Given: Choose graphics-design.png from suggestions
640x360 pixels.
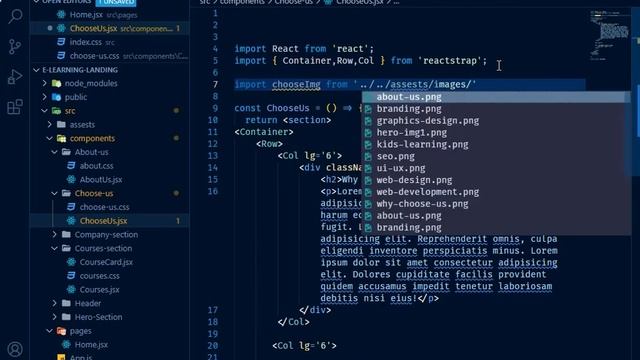Looking at the screenshot, I should point(496,121).
